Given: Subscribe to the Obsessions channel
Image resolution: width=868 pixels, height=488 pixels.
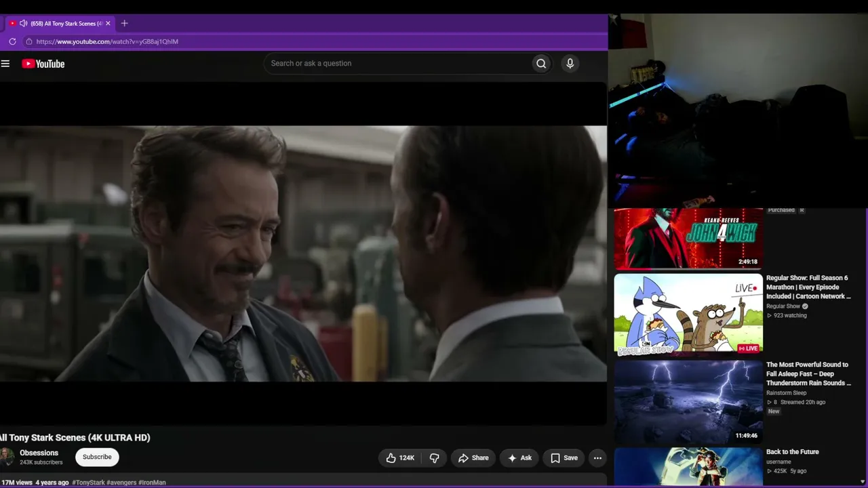Looking at the screenshot, I should point(97,457).
